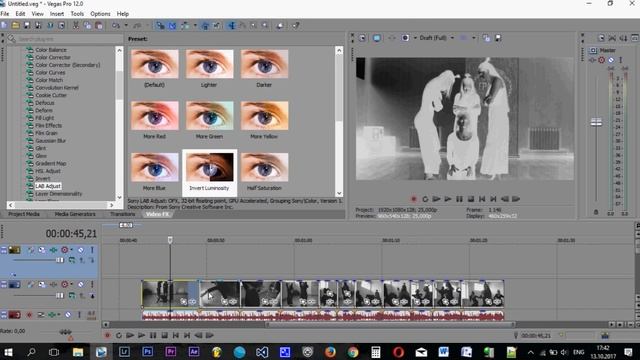Screen dimensions: 640x360
Task: Click Play From Start under video preview
Action: pos(436,199)
